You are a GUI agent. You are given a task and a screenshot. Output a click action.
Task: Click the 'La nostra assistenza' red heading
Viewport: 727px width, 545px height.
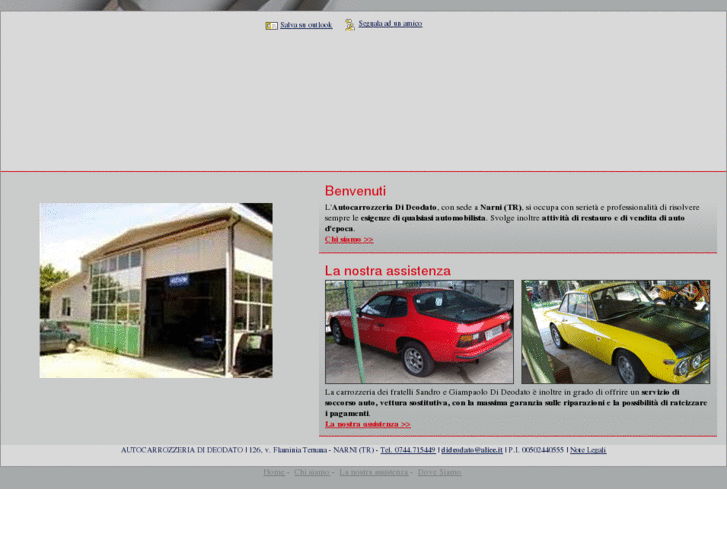[388, 270]
